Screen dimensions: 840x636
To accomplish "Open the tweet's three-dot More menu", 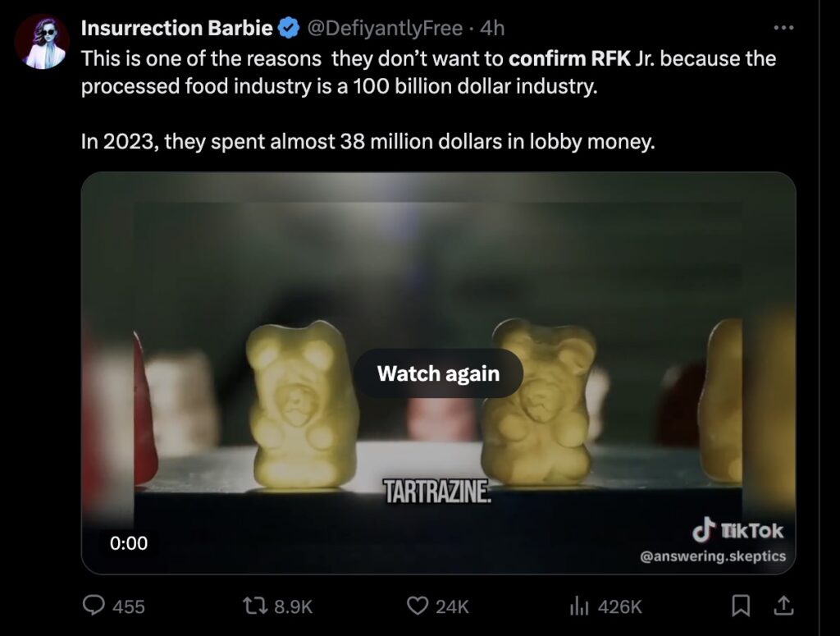I will click(x=784, y=28).
